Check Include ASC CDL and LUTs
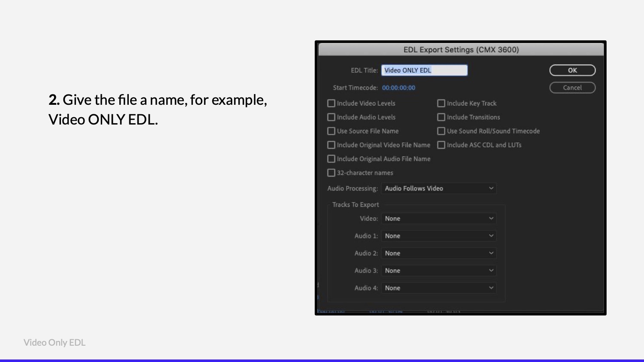The height and width of the screenshot is (362, 644). coord(441,145)
